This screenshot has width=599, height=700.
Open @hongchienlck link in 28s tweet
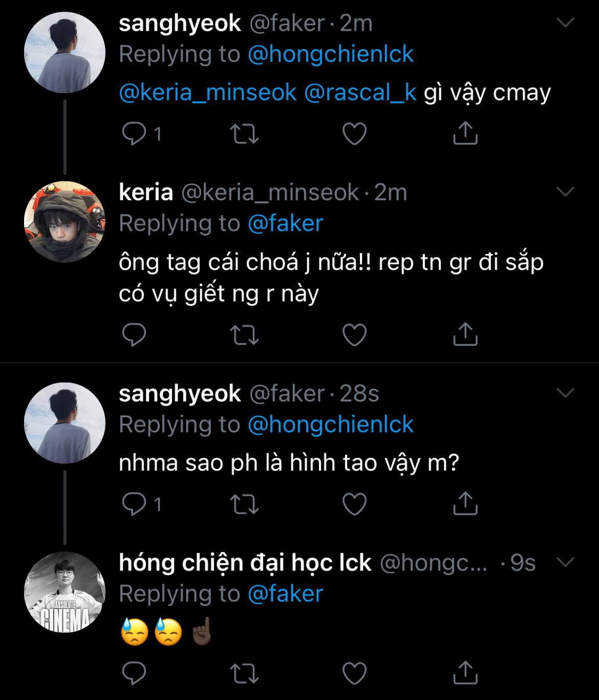330,425
